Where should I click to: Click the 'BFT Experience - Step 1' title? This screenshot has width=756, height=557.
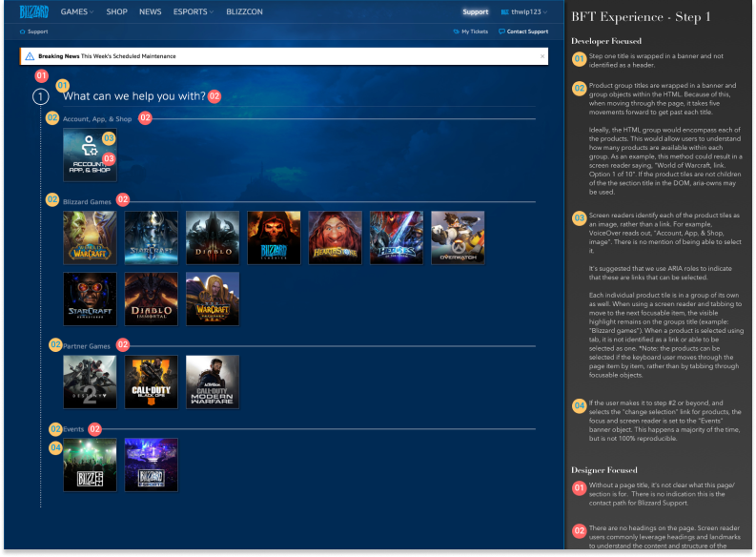click(641, 17)
